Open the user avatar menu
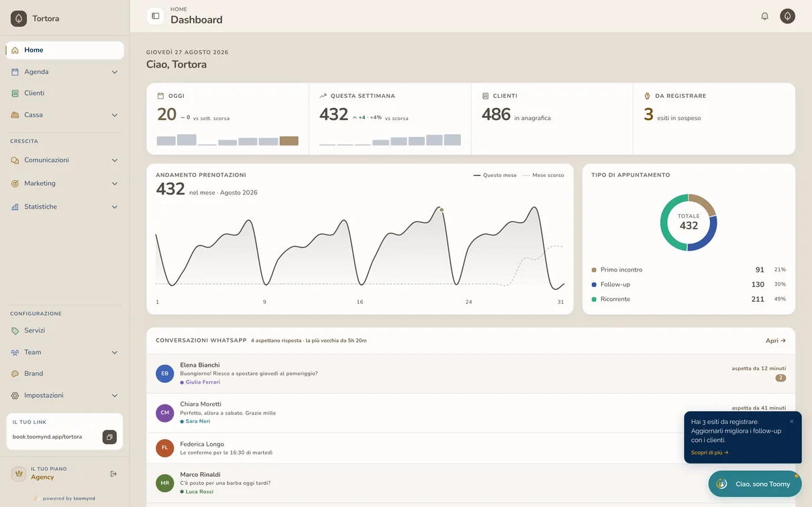812x507 pixels. tap(787, 16)
